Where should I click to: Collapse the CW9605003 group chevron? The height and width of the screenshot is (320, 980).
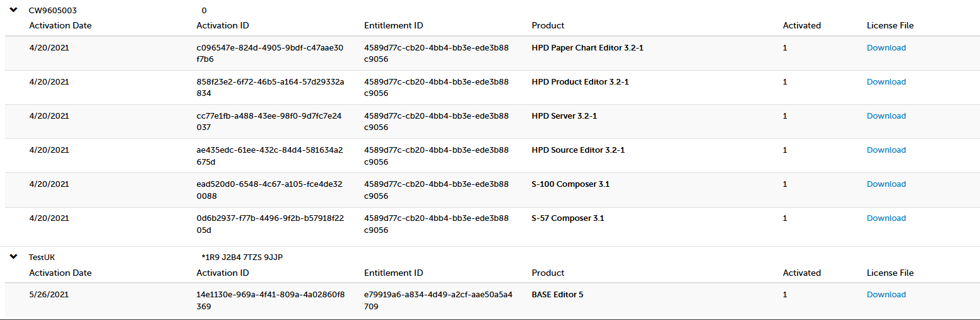13,9
